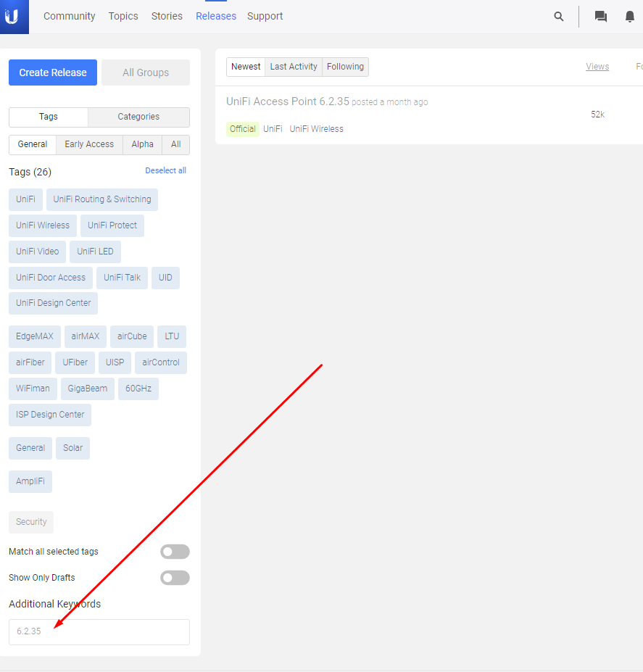This screenshot has width=643, height=672.
Task: Click the Create Release button
Action: (x=53, y=72)
